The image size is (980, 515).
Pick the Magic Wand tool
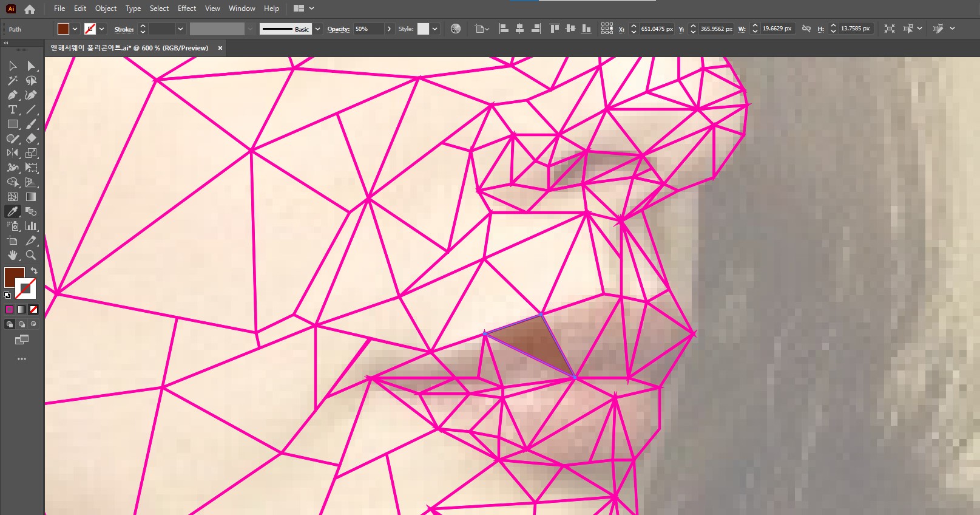[13, 80]
